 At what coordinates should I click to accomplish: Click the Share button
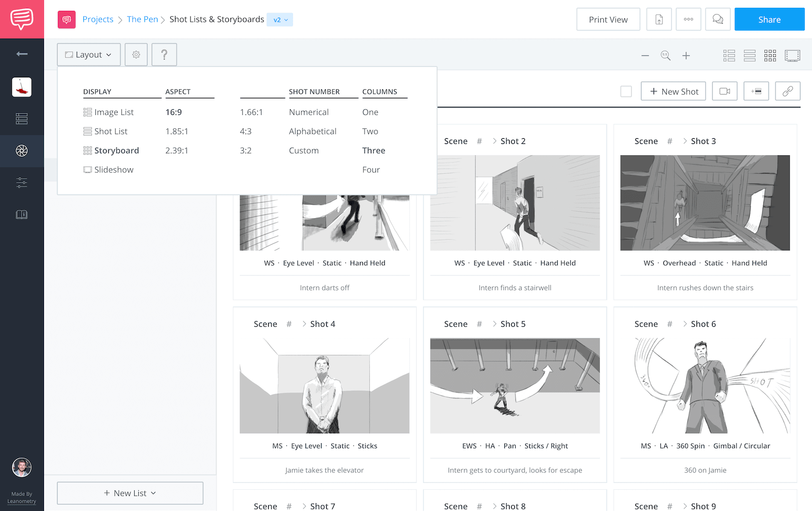pos(770,20)
